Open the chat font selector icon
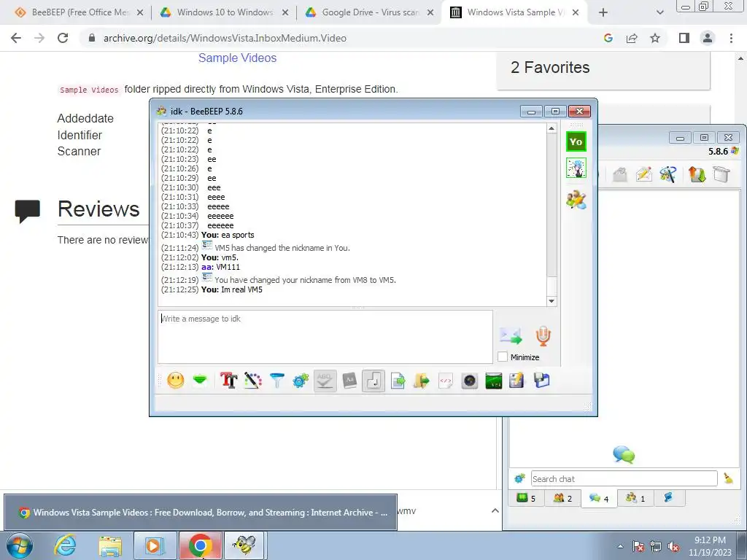The height and width of the screenshot is (560, 747). tap(228, 381)
